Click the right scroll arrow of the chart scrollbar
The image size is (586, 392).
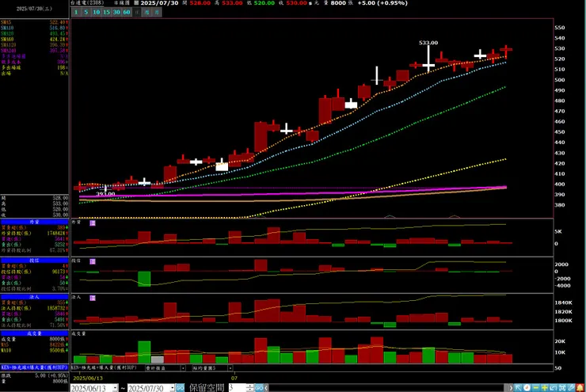coord(511,388)
